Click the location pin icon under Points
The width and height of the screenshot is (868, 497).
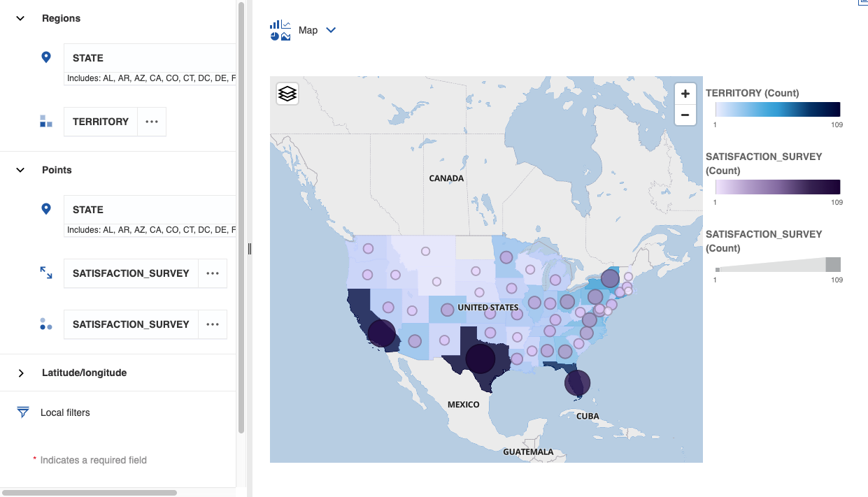pos(46,209)
